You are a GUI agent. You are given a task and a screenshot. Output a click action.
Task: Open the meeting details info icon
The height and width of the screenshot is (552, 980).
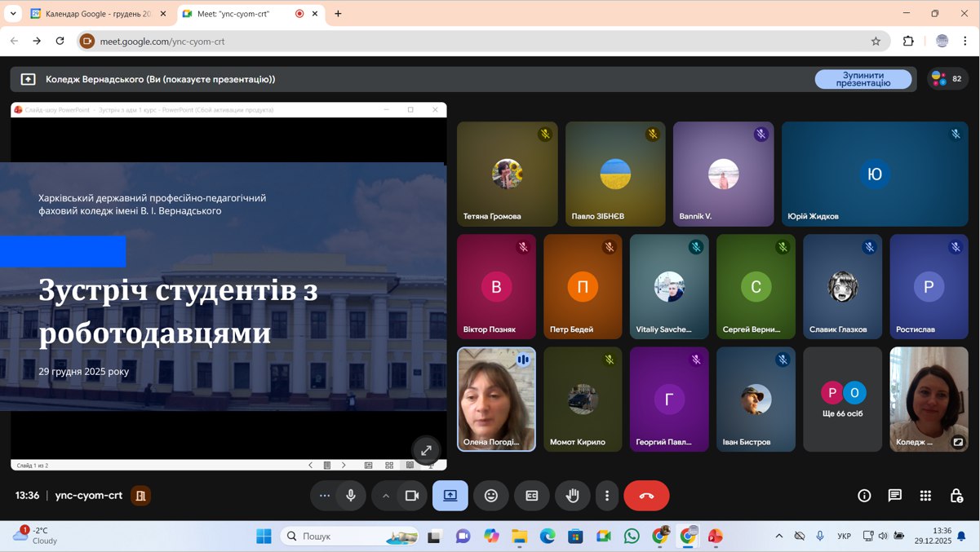(x=864, y=496)
